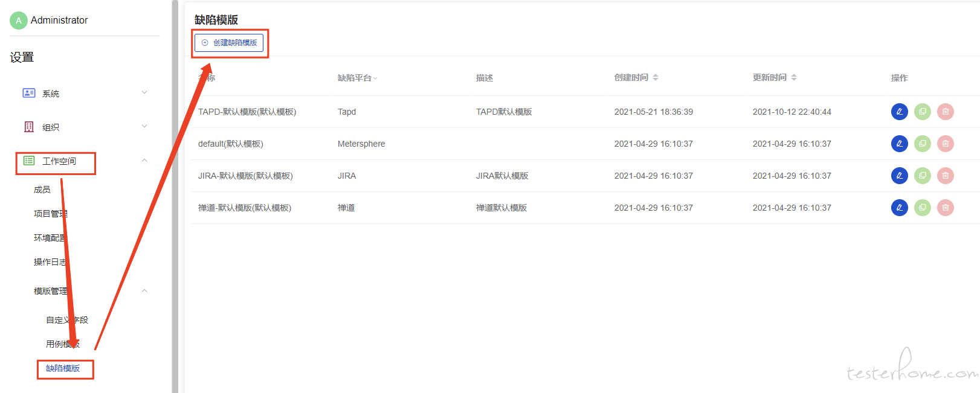Sort by 更新时间 column arrows
Viewport: 980px width, 393px height.
[x=794, y=77]
